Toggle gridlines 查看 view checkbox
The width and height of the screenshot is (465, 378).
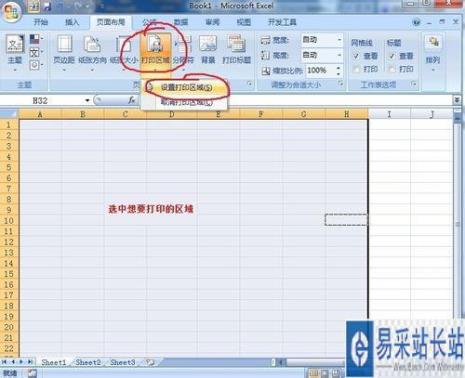[356, 56]
